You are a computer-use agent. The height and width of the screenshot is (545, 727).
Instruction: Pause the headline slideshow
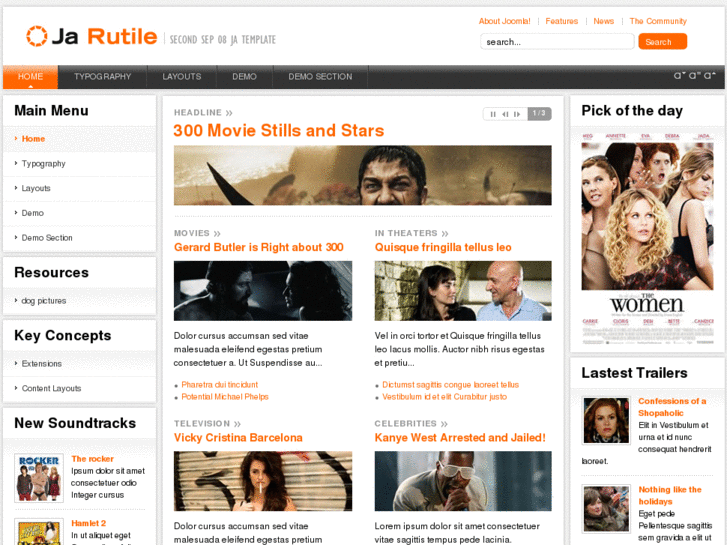click(x=493, y=114)
